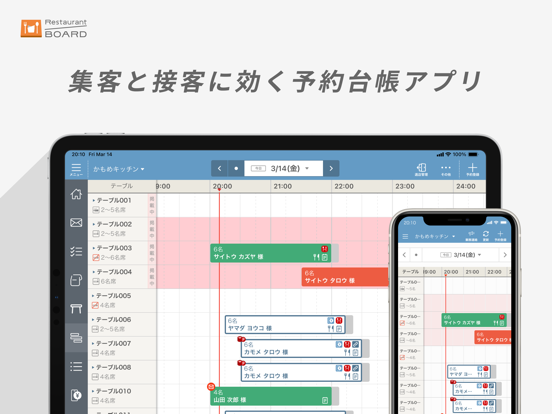Image resolution: width=552 pixels, height=414 pixels.
Task: Go to next day on iPad date bar
Action: pyautogui.click(x=331, y=169)
